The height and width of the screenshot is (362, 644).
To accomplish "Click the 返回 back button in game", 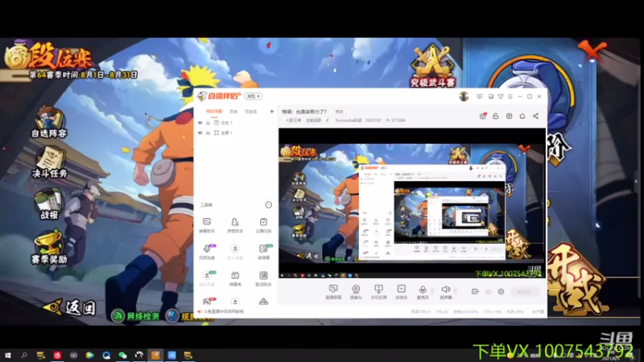I will tap(71, 307).
